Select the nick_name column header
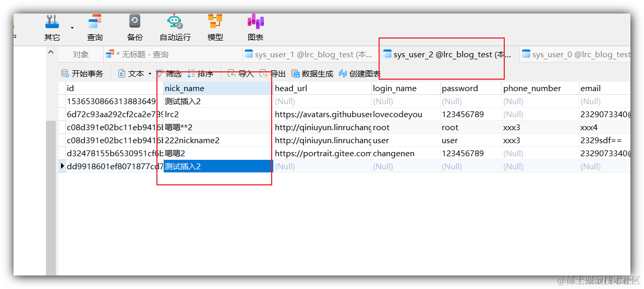644x289 pixels. pos(218,88)
